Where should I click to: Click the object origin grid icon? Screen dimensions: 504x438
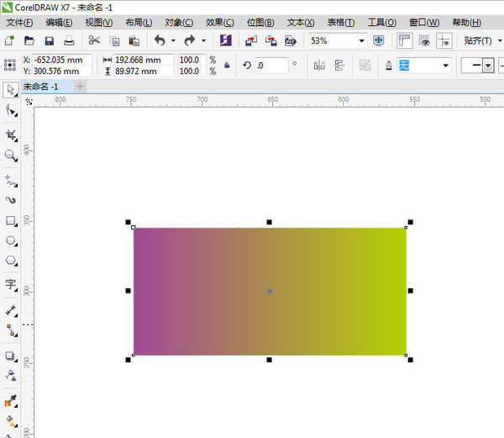[x=9, y=66]
